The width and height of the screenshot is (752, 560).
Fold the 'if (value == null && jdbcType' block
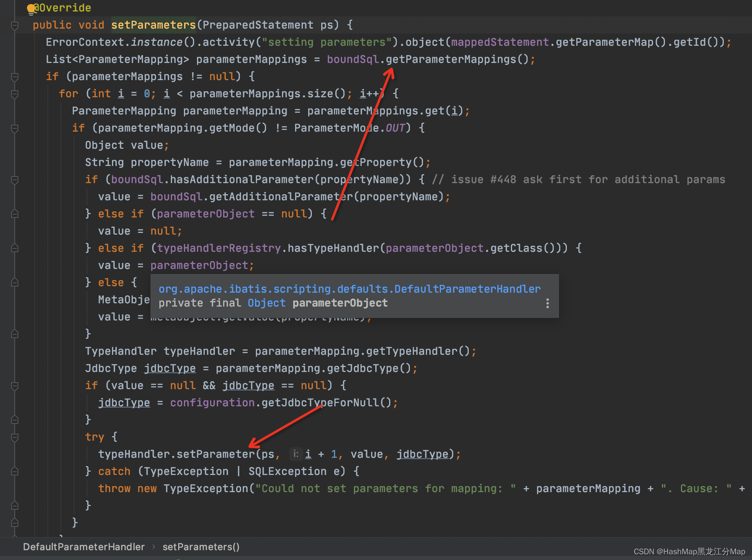tap(15, 386)
